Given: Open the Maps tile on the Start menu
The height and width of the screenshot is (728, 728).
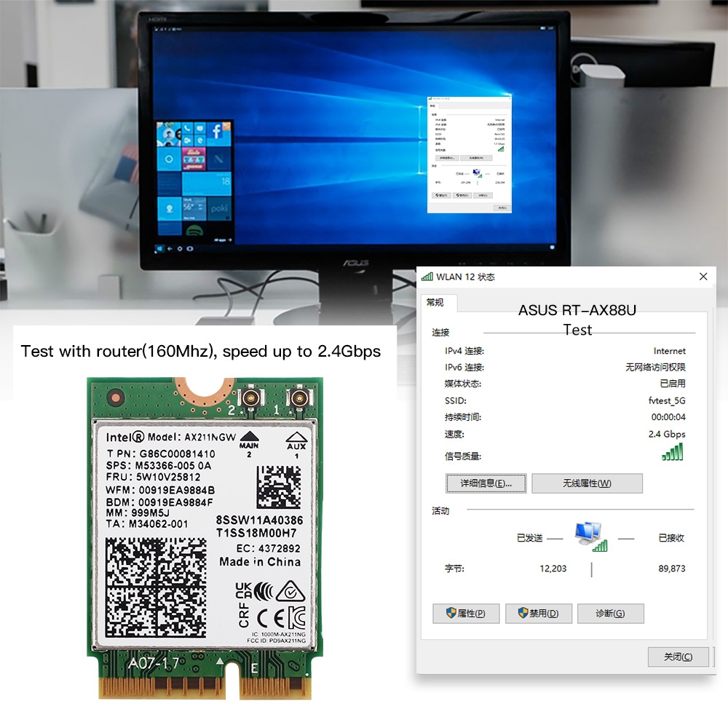Looking at the screenshot, I should [x=169, y=208].
